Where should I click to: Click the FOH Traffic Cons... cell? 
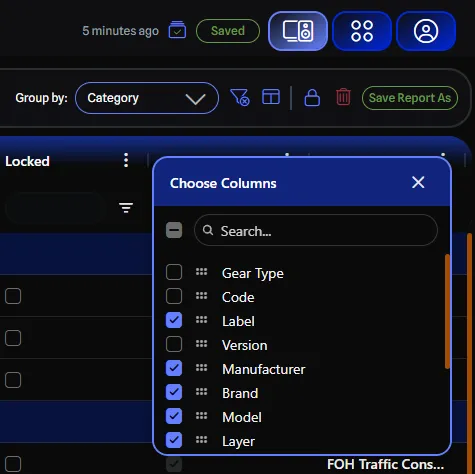click(385, 464)
